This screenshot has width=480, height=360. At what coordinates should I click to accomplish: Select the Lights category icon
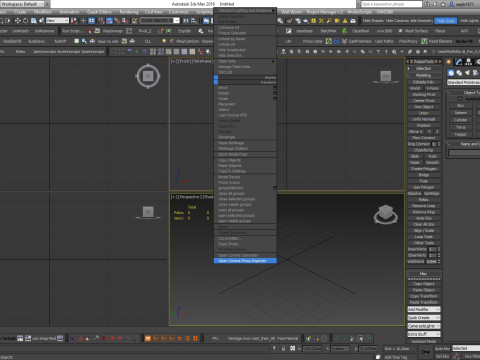coord(467,73)
